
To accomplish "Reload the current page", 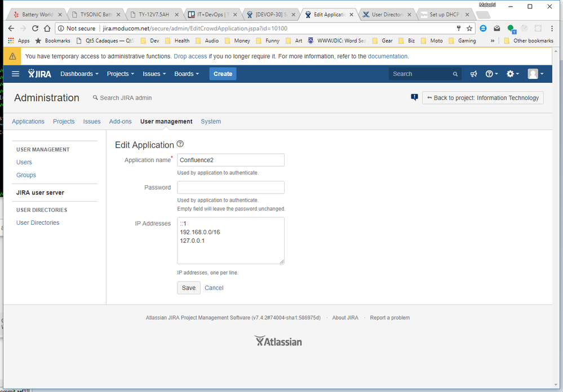I will pos(35,28).
